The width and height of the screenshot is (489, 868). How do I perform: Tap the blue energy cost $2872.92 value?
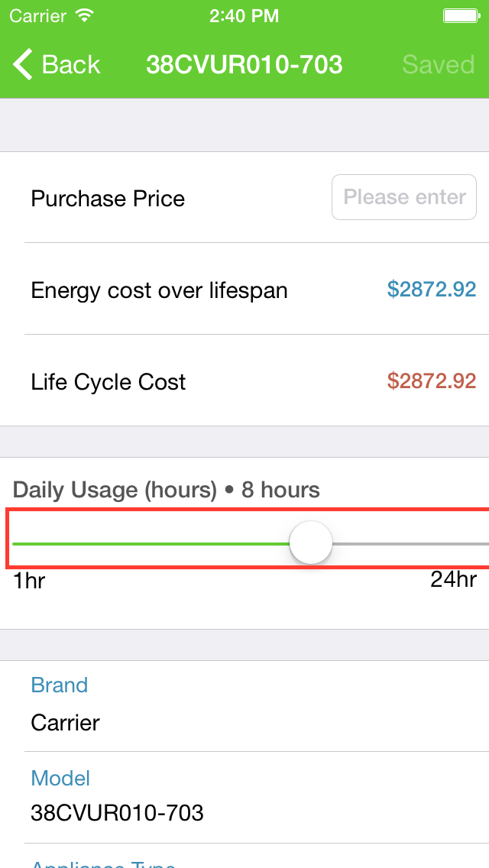pos(431,289)
